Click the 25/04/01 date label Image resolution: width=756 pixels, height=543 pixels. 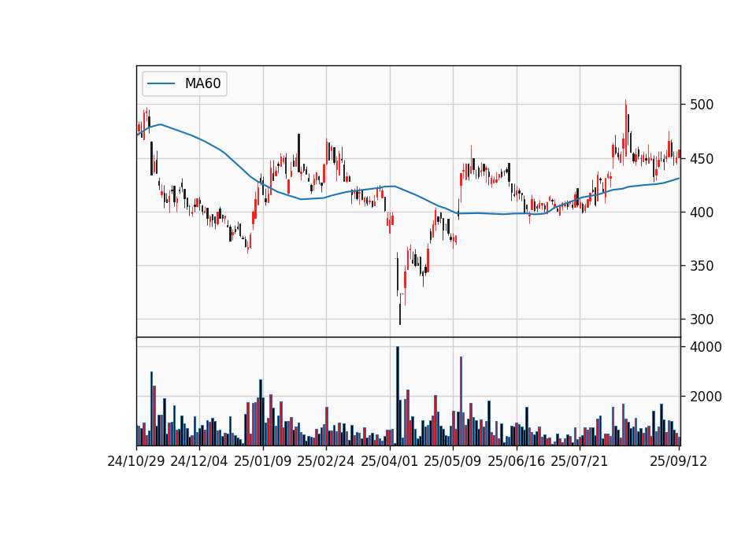(x=390, y=461)
